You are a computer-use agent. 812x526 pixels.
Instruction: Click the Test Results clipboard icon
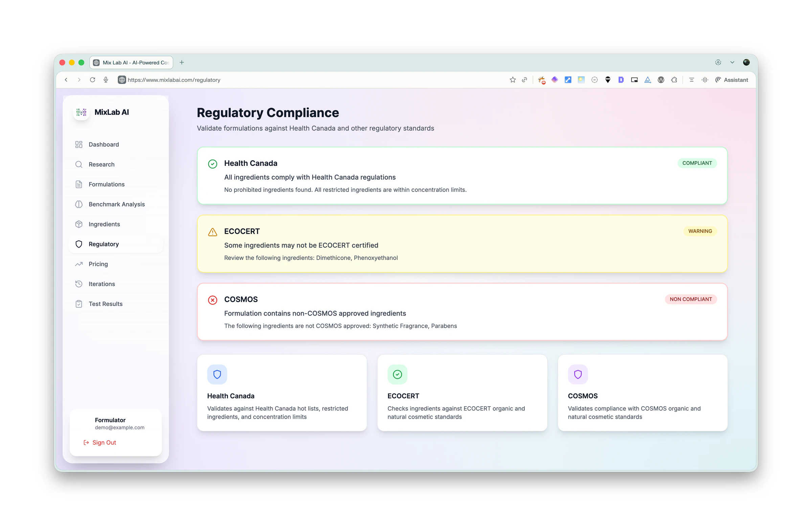coord(79,304)
